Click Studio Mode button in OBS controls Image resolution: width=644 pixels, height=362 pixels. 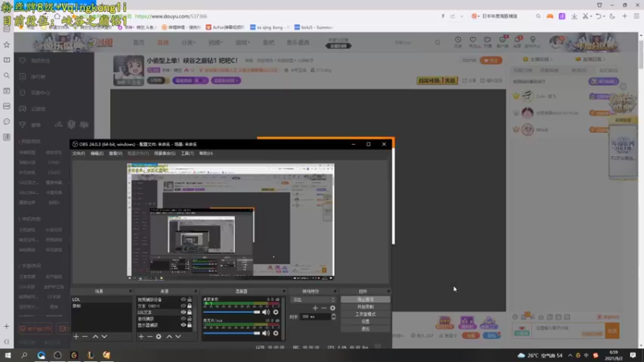click(365, 315)
